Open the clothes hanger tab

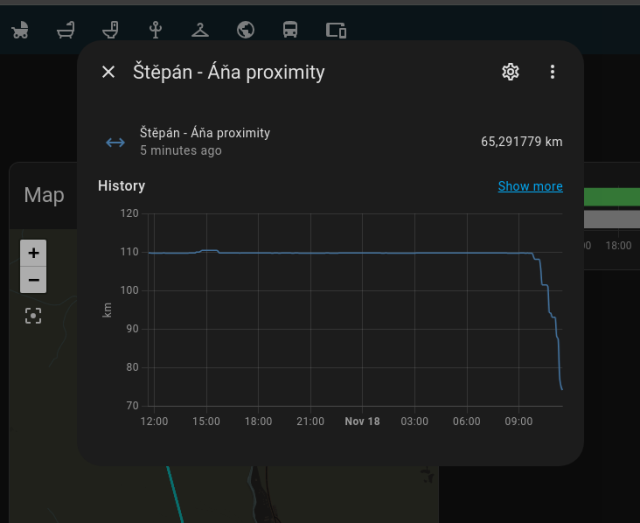[200, 30]
